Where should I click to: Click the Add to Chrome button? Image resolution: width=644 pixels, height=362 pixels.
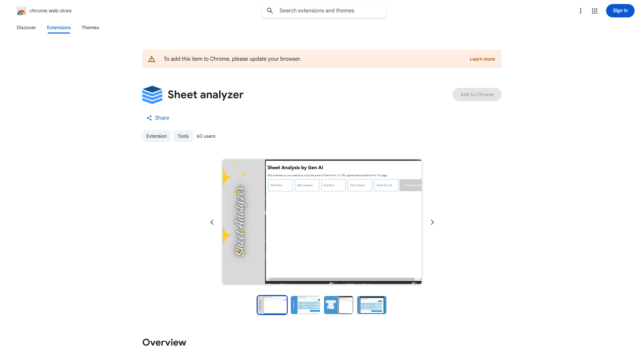[477, 95]
